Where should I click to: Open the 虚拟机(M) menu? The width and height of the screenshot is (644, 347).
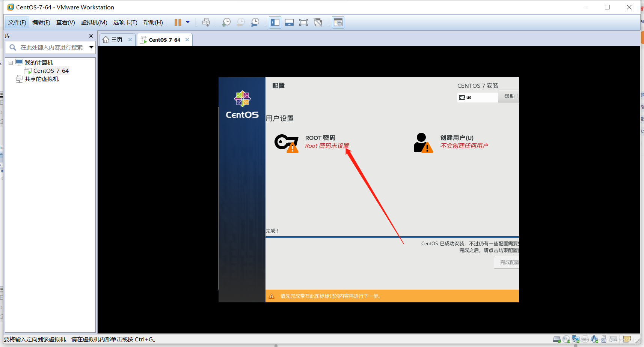tap(94, 23)
